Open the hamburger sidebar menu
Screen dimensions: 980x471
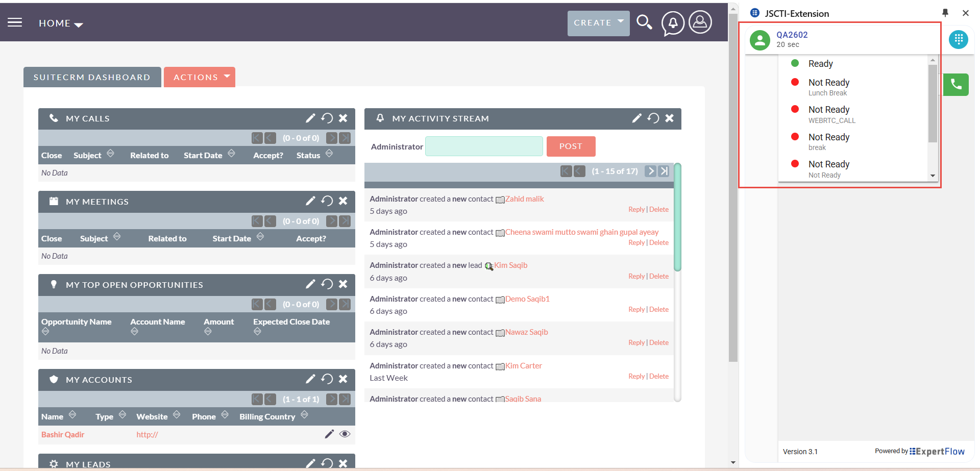click(15, 22)
